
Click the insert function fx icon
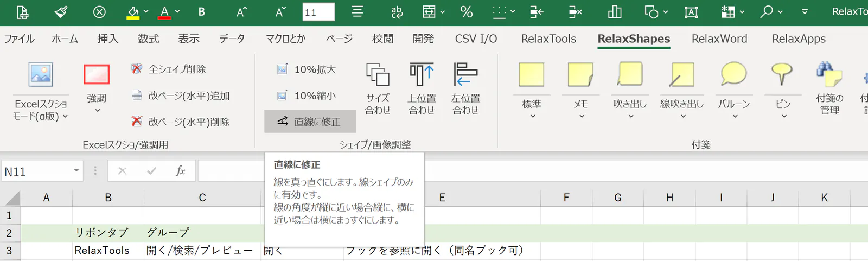181,171
